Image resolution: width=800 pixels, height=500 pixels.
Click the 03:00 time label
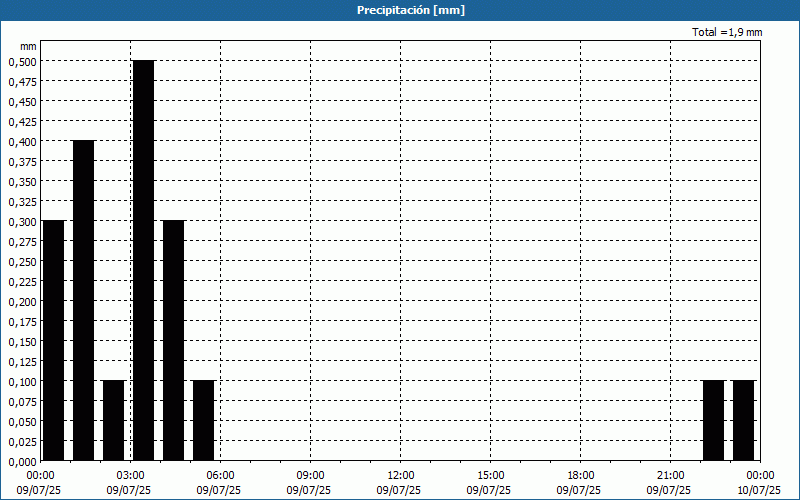(x=131, y=476)
